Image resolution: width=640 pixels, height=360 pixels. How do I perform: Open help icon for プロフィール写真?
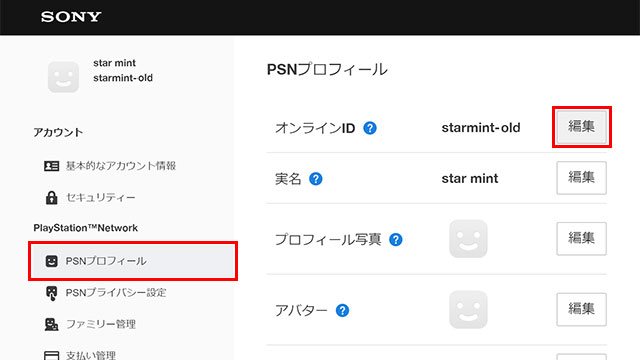(396, 240)
